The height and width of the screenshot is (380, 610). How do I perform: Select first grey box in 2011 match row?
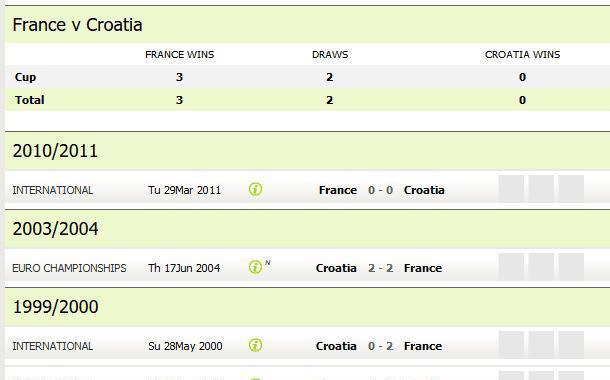(511, 189)
